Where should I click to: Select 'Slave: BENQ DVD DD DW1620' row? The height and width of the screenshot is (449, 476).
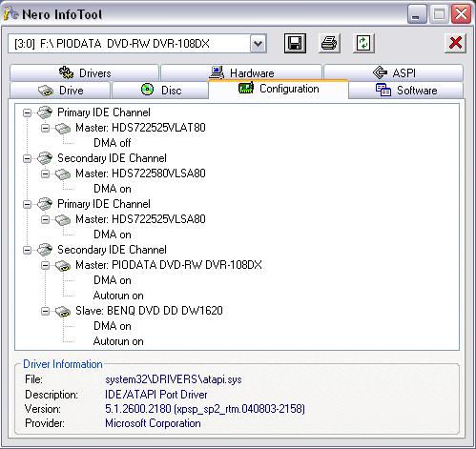(149, 311)
